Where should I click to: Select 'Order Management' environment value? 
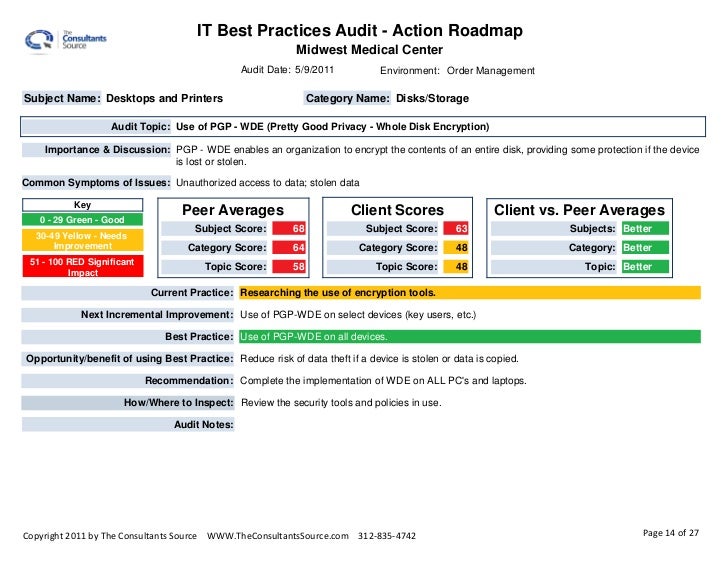point(491,71)
